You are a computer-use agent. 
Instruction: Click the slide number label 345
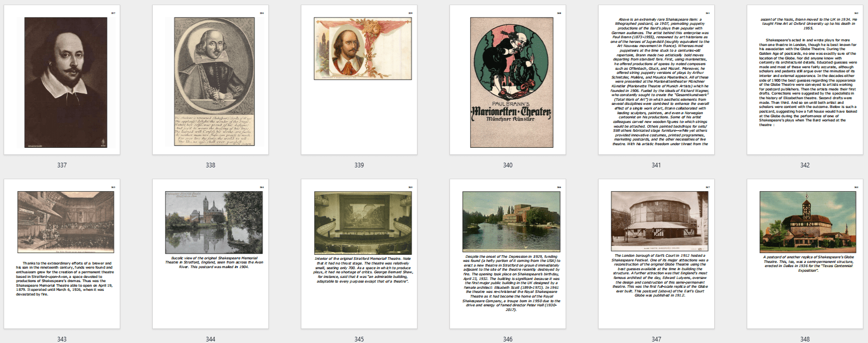point(359,339)
